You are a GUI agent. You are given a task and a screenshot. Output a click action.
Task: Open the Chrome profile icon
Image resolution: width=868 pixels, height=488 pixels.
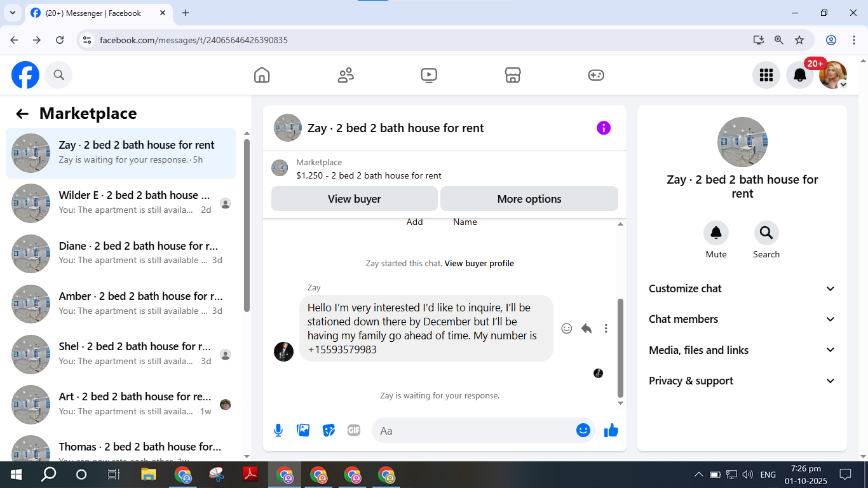[x=831, y=40]
